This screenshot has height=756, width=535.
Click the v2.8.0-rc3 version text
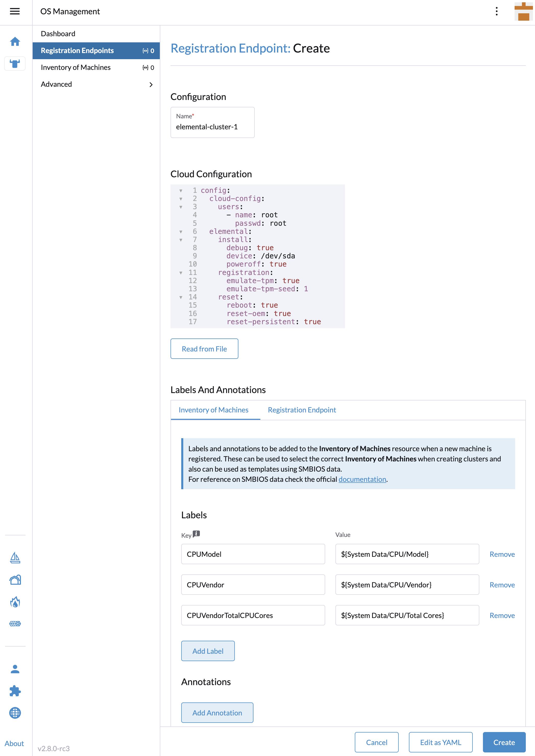[x=54, y=748]
